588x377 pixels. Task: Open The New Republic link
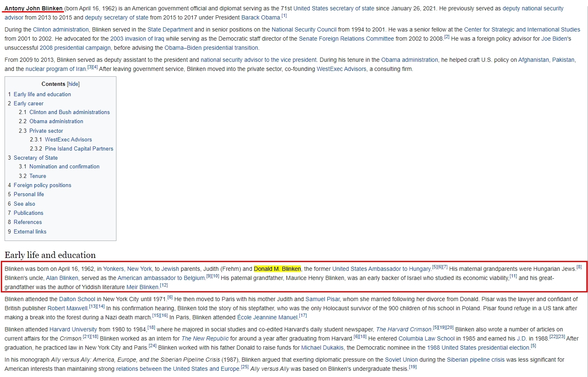205,338
